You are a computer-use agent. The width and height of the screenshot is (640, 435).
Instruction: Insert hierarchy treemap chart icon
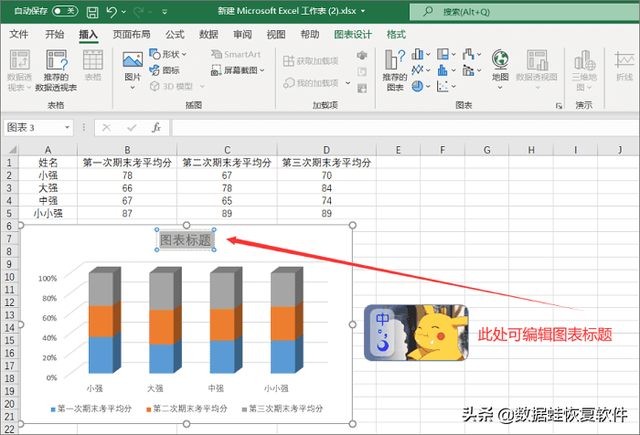[443, 54]
